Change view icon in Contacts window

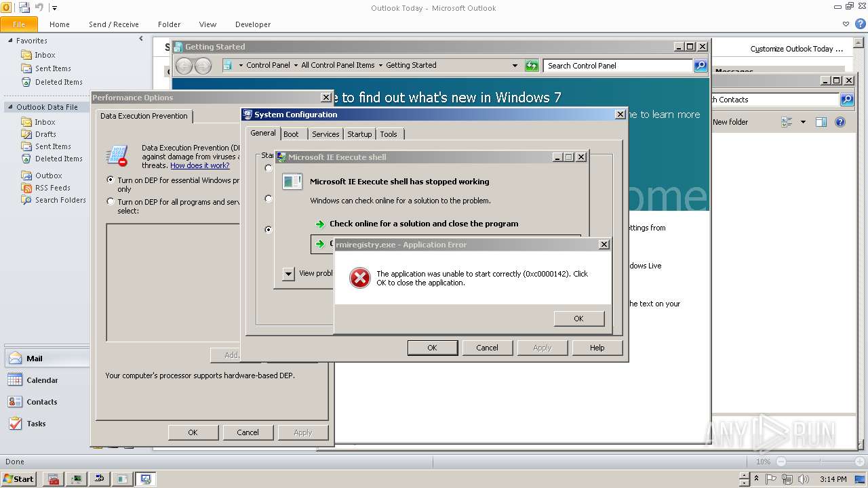(787, 122)
